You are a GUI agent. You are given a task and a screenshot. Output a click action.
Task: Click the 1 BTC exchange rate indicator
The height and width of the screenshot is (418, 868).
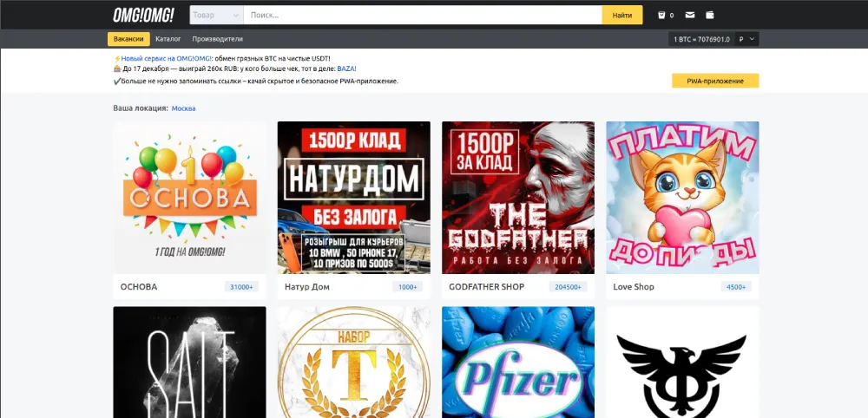(701, 39)
